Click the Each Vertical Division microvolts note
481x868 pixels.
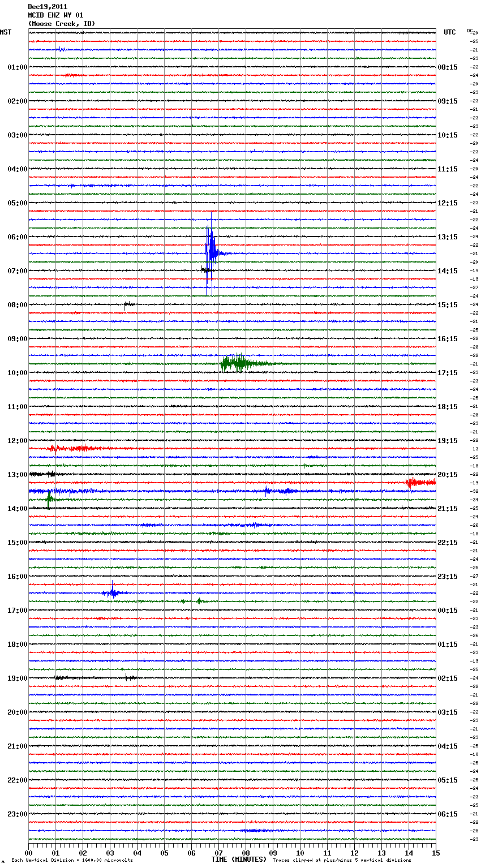[72, 860]
